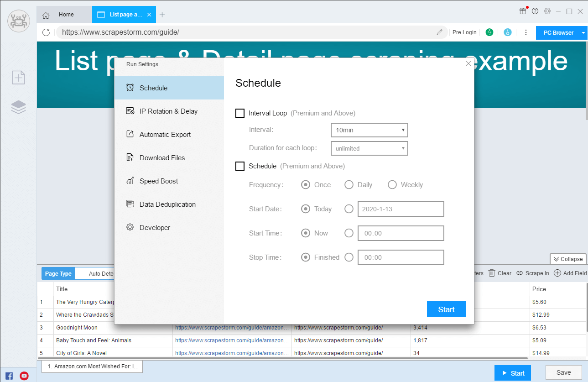
Task: Open the Automatic Export settings tab
Action: (165, 135)
